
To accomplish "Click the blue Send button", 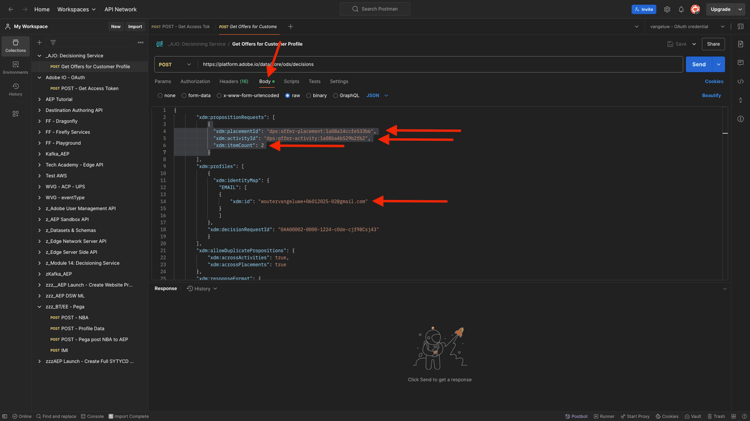I will tap(699, 65).
